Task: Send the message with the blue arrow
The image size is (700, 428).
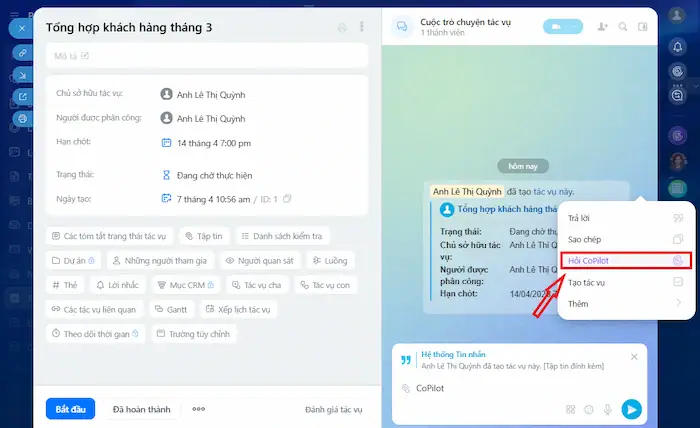Action: [632, 409]
